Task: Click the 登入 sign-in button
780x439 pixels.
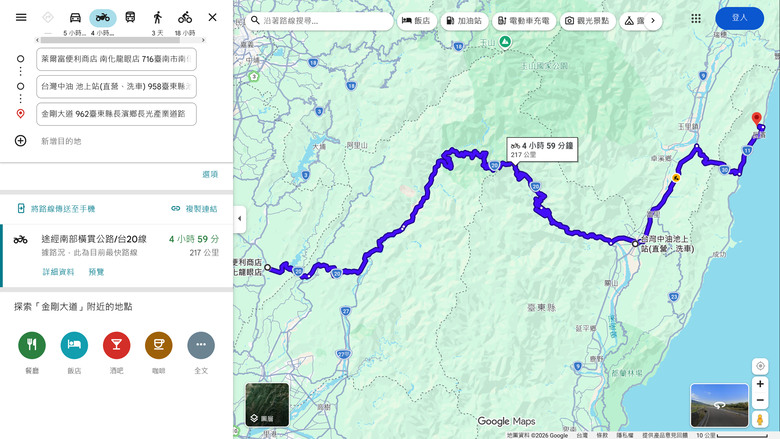Action: point(739,18)
